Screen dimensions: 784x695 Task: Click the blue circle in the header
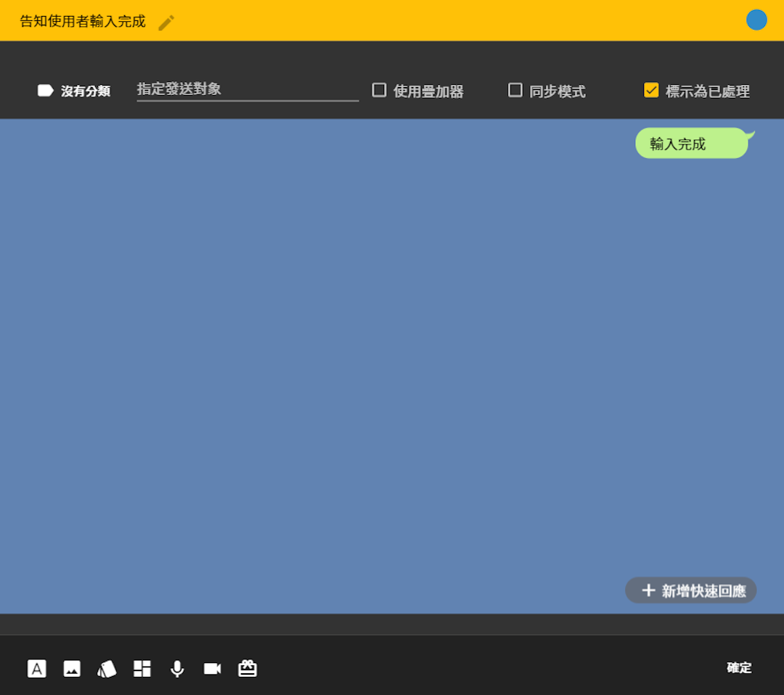coord(756,20)
